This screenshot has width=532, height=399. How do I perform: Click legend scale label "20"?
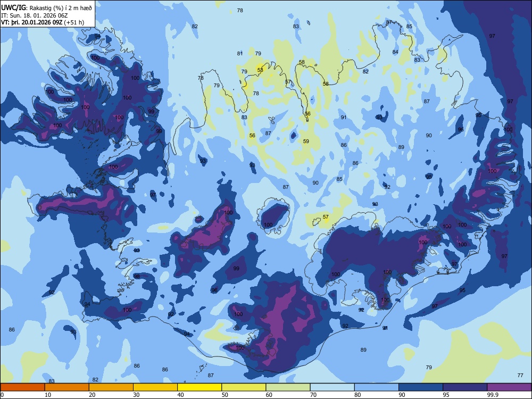pyautogui.click(x=92, y=395)
